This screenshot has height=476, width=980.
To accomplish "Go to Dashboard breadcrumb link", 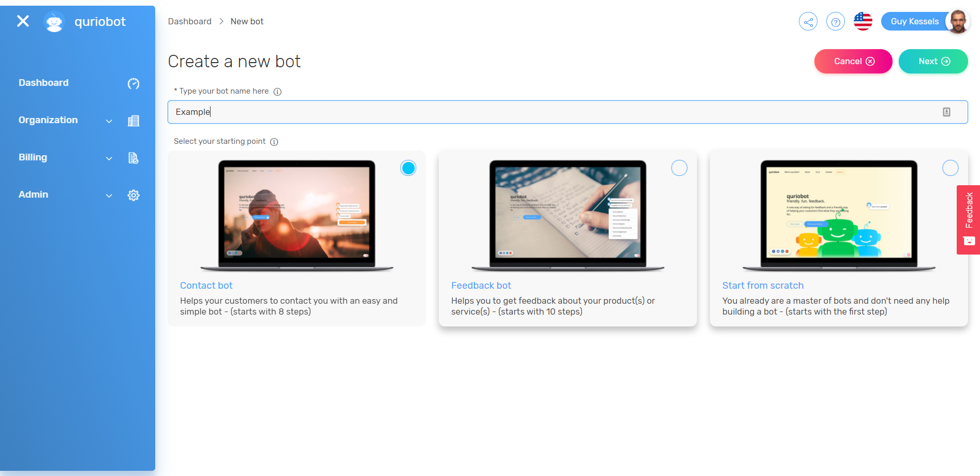I will point(190,21).
